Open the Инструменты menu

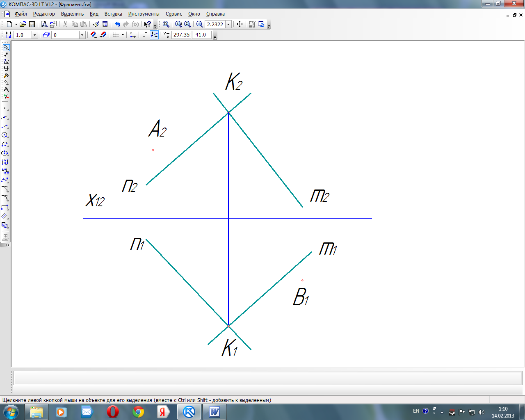point(144,14)
